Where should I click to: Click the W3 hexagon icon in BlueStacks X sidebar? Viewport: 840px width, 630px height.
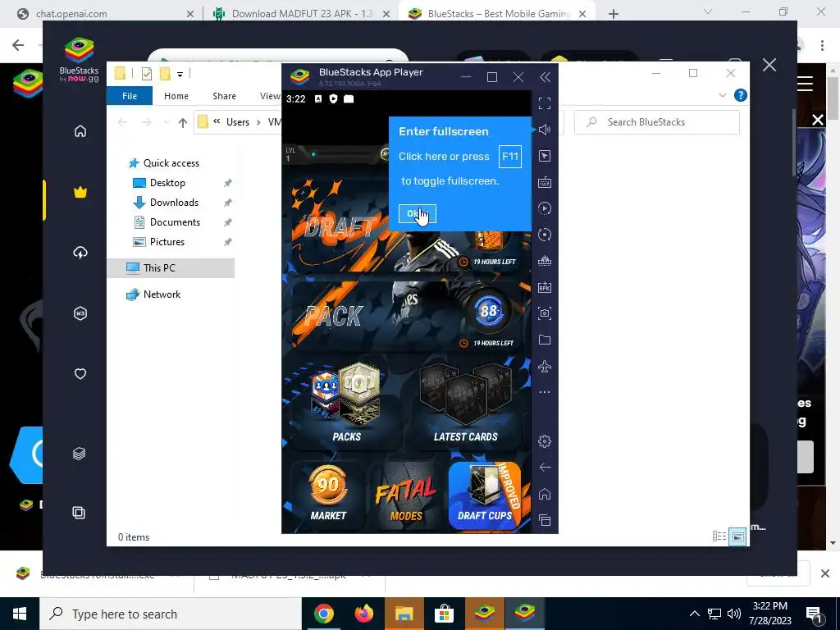80,313
